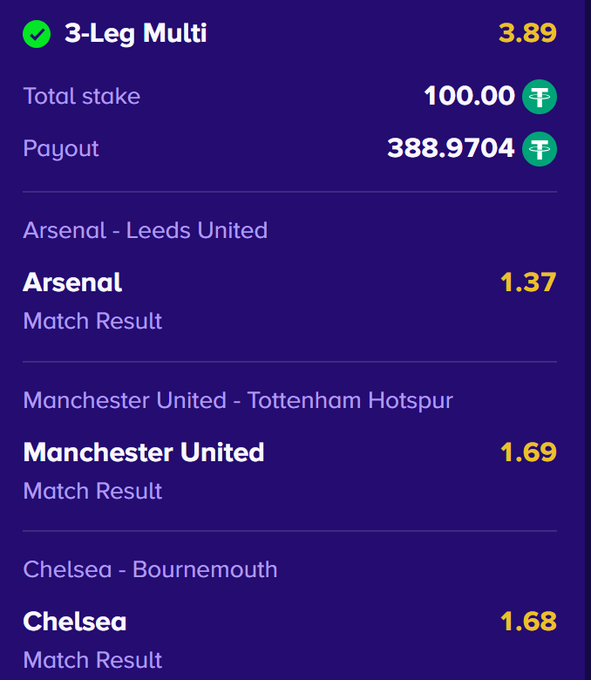Screen dimensions: 591x680
Task: Click the Tether icon beside Total stake
Action: pyautogui.click(x=539, y=96)
